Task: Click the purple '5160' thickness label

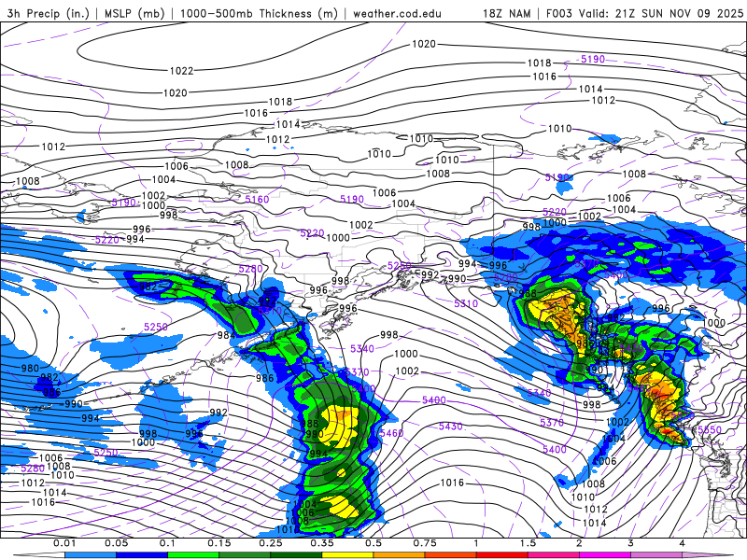Action: pyautogui.click(x=257, y=199)
